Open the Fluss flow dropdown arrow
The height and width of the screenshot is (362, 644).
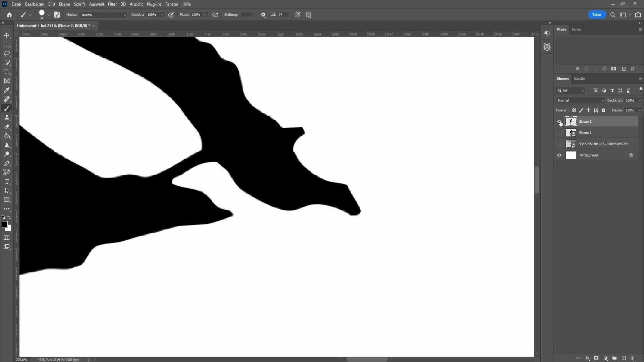coord(206,15)
